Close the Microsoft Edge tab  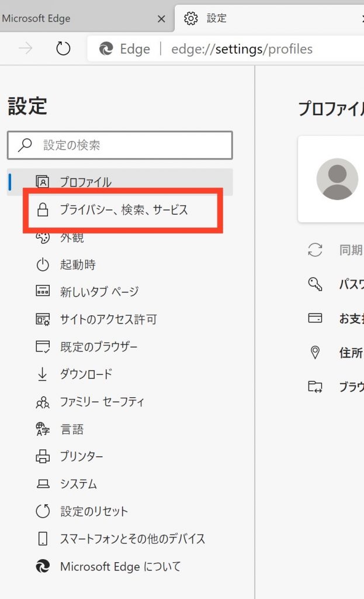162,19
